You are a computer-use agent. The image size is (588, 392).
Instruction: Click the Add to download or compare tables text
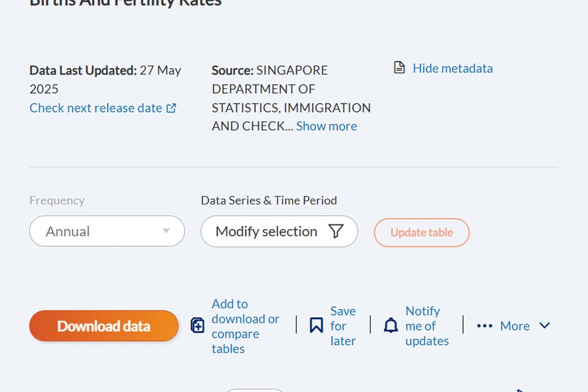(x=245, y=326)
